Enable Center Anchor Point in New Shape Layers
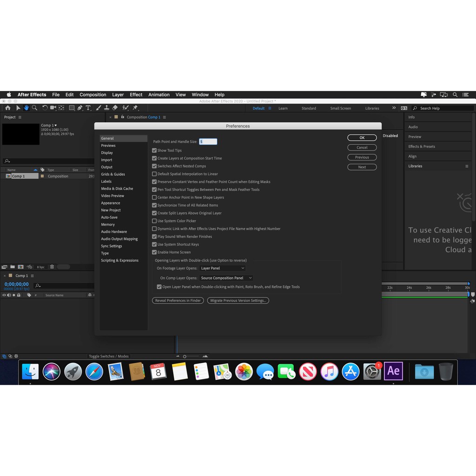The image size is (476, 476). click(154, 197)
